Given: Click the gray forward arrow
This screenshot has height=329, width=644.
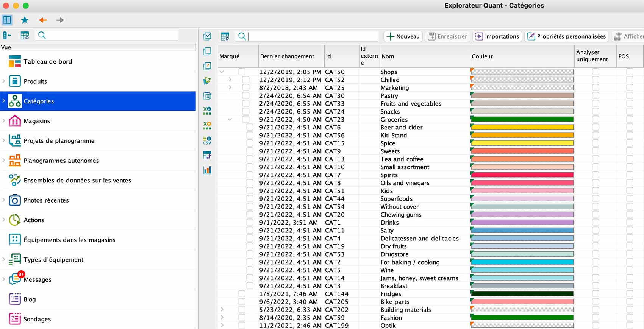Looking at the screenshot, I should tap(60, 20).
